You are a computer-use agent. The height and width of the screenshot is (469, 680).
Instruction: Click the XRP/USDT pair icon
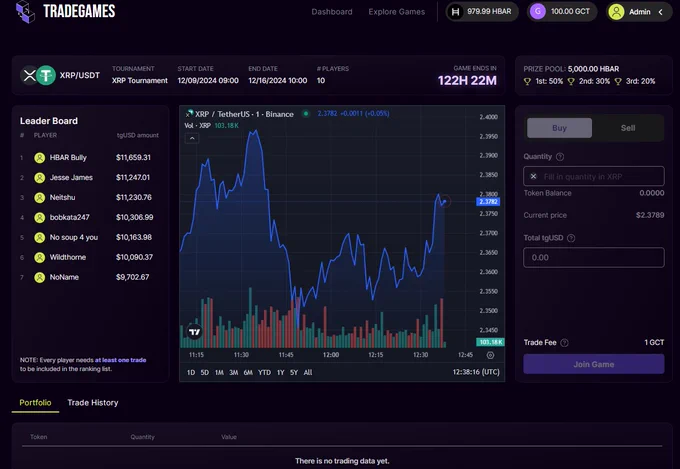pyautogui.click(x=38, y=75)
